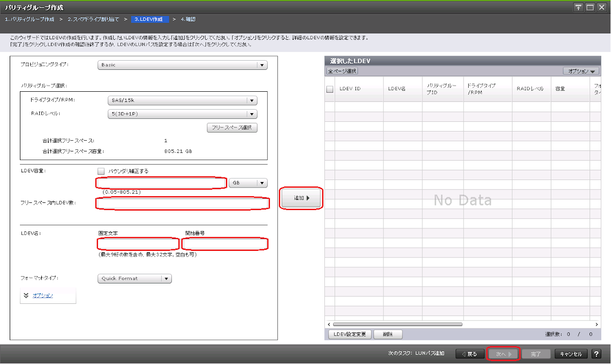The height and width of the screenshot is (364, 611).
Task: Click the pin window icon in title bar
Action: tap(578, 8)
